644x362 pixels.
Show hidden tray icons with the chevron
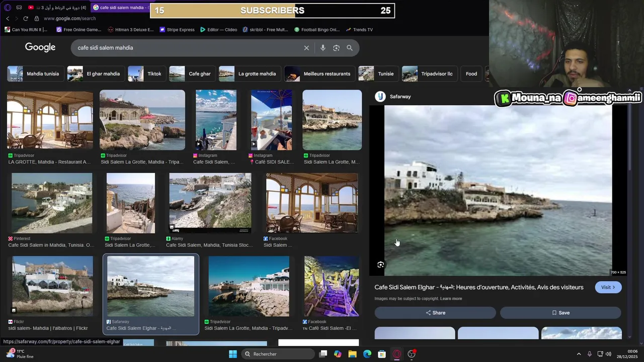[579, 354]
